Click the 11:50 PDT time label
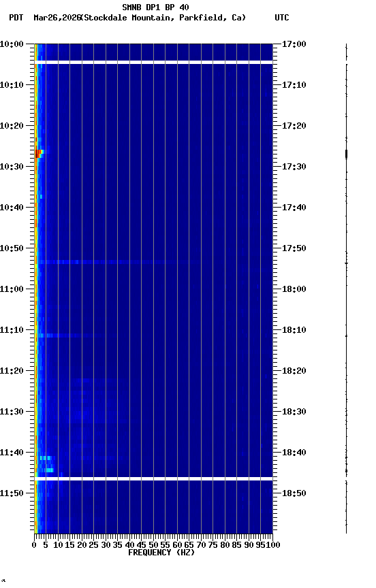 point(12,493)
